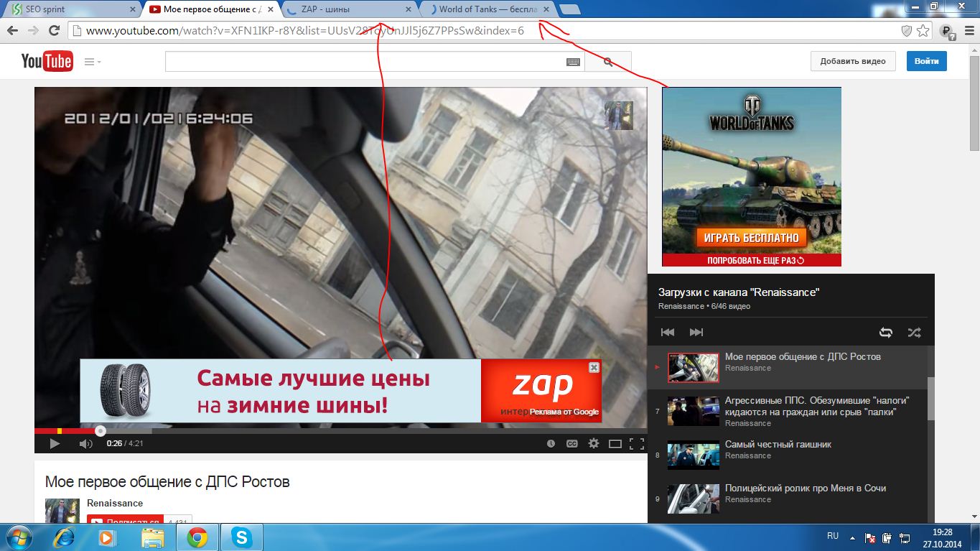Switch the RU keyboard language indicator

(x=833, y=536)
